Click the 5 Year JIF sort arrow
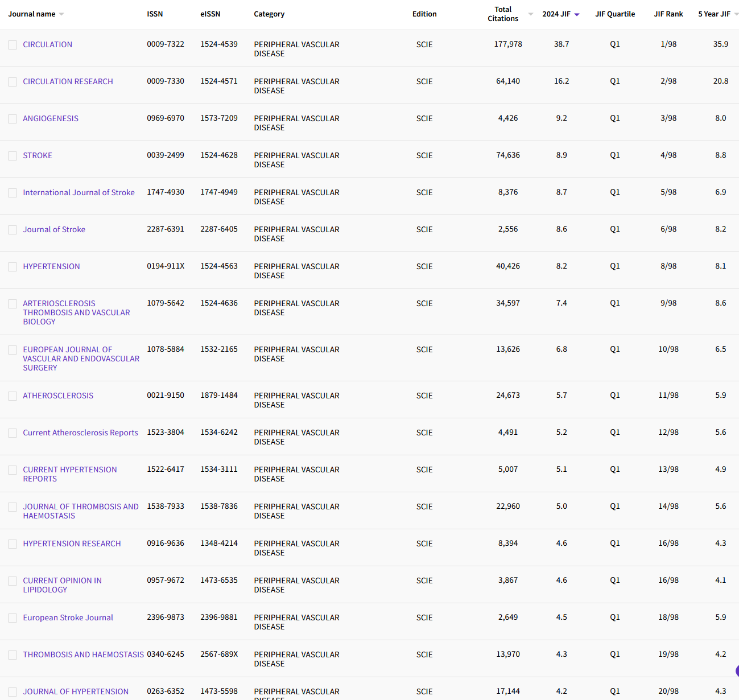This screenshot has width=739, height=700. [x=736, y=14]
